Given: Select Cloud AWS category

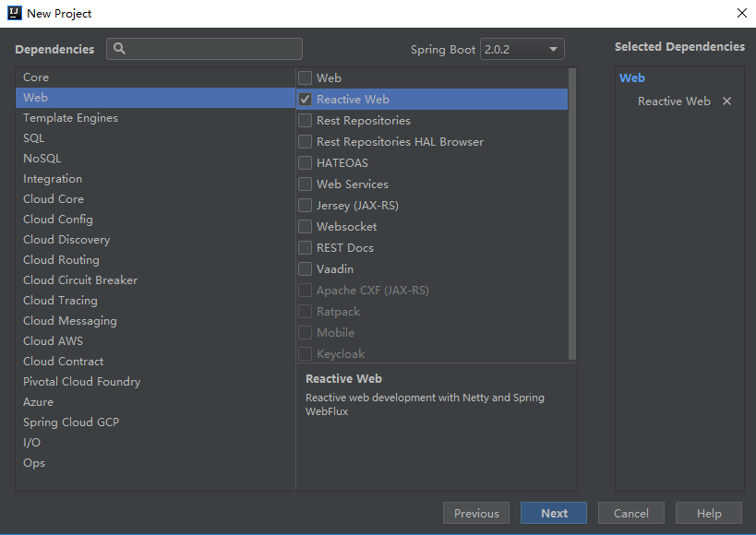Looking at the screenshot, I should pyautogui.click(x=155, y=340).
